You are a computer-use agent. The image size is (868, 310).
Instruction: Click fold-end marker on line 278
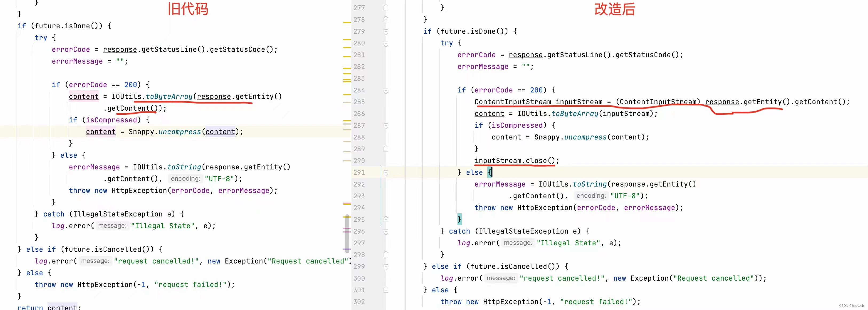(386, 20)
